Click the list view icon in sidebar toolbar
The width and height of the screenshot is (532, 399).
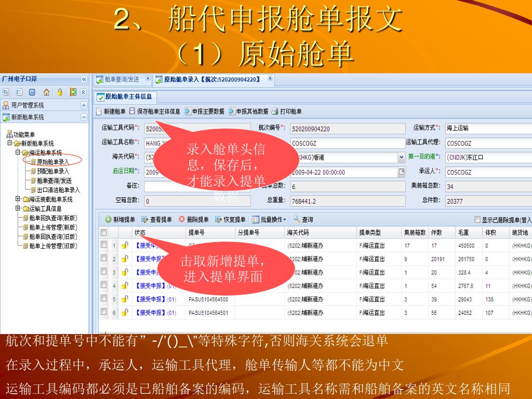pyautogui.click(x=19, y=92)
